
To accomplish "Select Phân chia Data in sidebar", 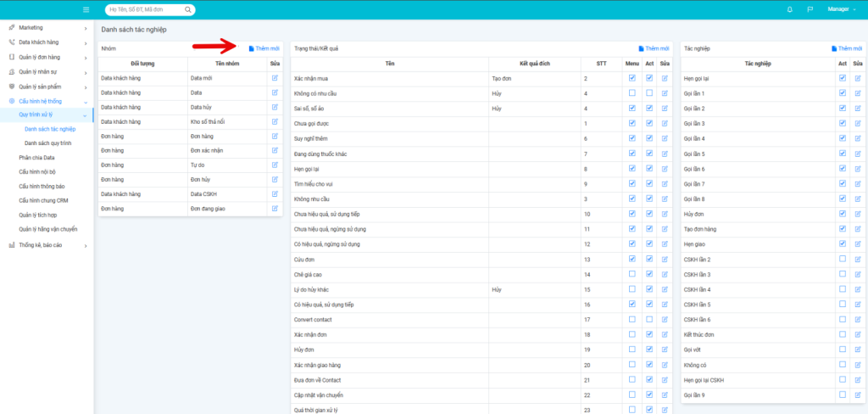I will [37, 158].
